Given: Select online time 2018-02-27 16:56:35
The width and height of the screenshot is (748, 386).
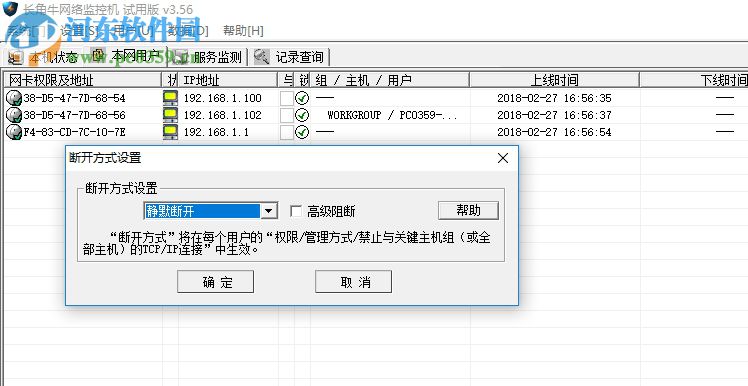Looking at the screenshot, I should coord(554,98).
